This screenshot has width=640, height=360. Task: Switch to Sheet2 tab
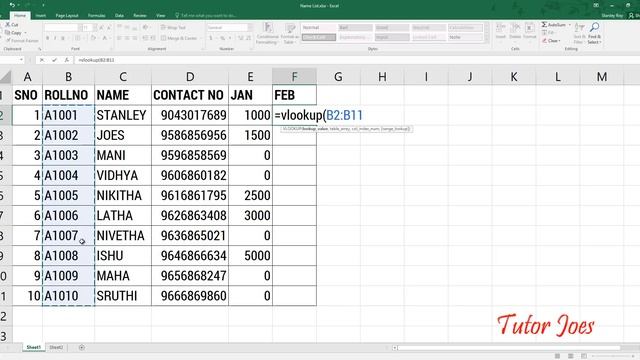point(56,347)
